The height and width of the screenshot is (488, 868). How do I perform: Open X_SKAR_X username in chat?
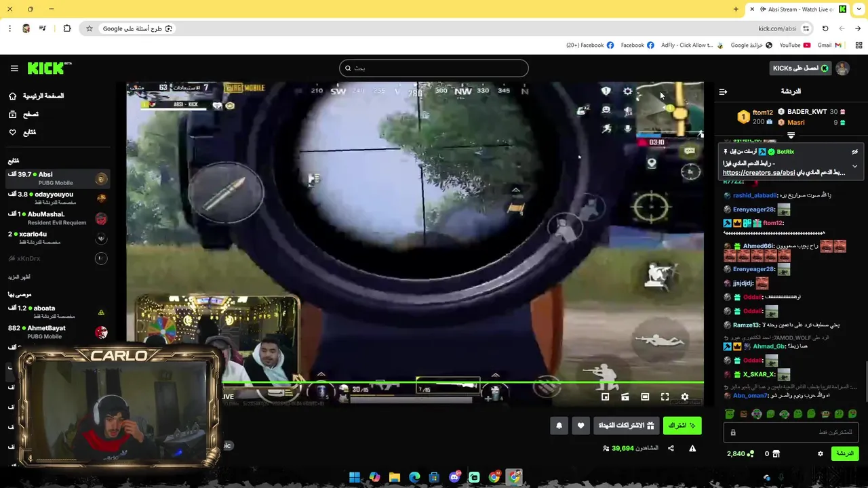tap(759, 374)
